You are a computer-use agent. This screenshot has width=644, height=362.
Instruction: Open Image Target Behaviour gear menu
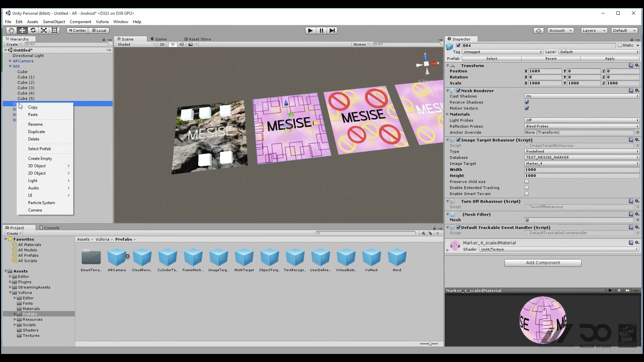[637, 140]
